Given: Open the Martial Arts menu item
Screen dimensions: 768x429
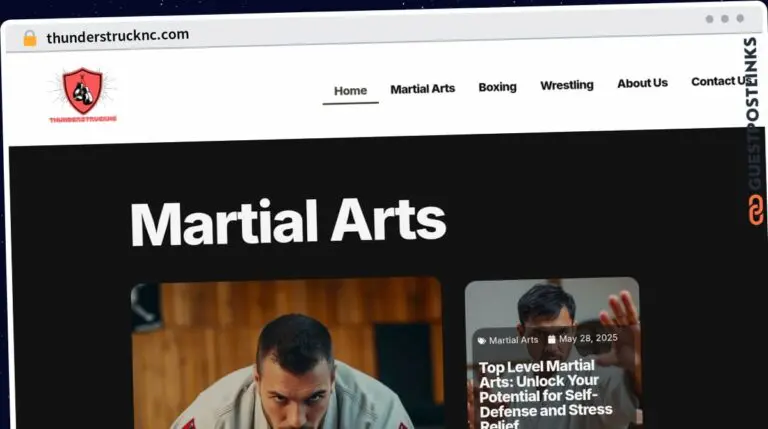Looking at the screenshot, I should 423,89.
